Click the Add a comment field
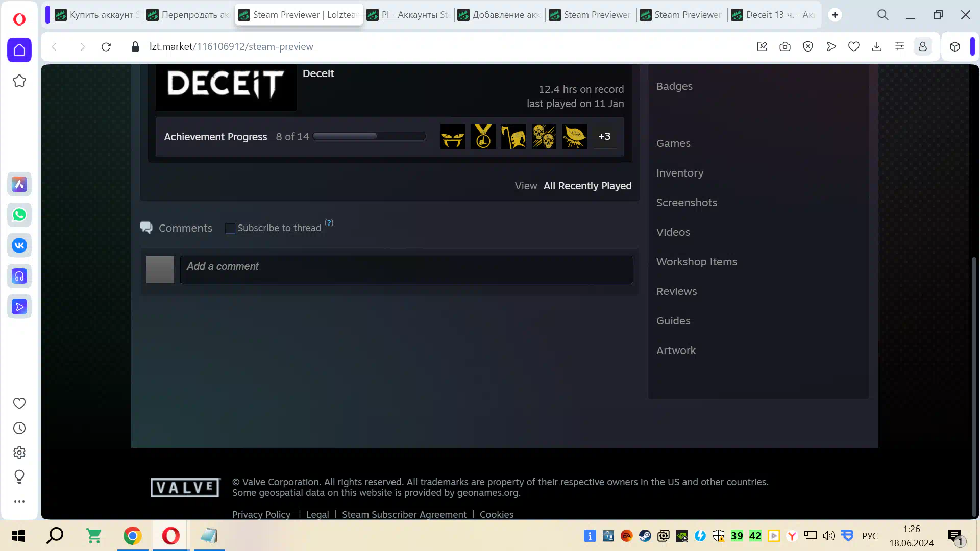The width and height of the screenshot is (980, 551). click(406, 269)
